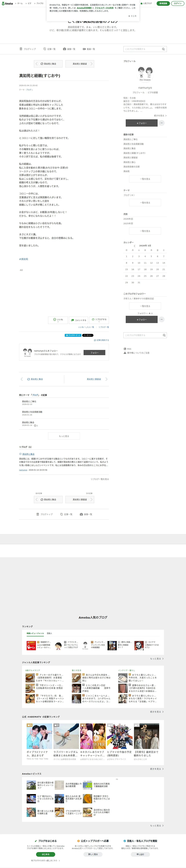Click the profile avatar No image picture
186x868 pixels.
coord(145,74)
